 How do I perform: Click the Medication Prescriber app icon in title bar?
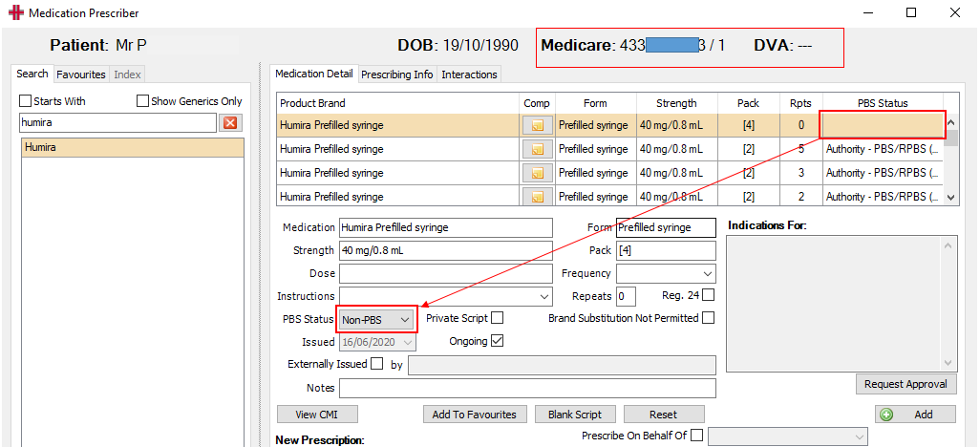[x=17, y=13]
